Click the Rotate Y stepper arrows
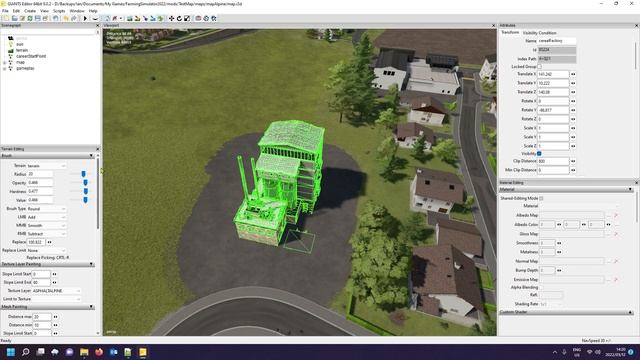640x360 pixels. coord(573,110)
